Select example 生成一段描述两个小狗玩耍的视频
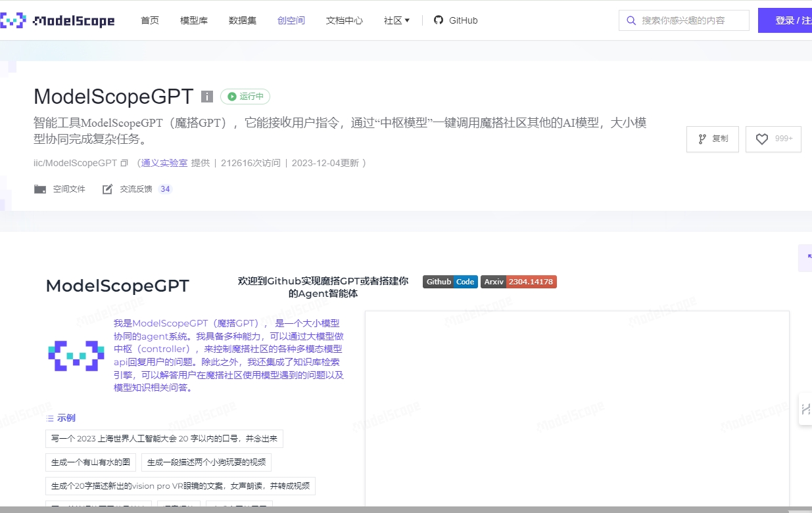The width and height of the screenshot is (812, 513). pyautogui.click(x=206, y=462)
